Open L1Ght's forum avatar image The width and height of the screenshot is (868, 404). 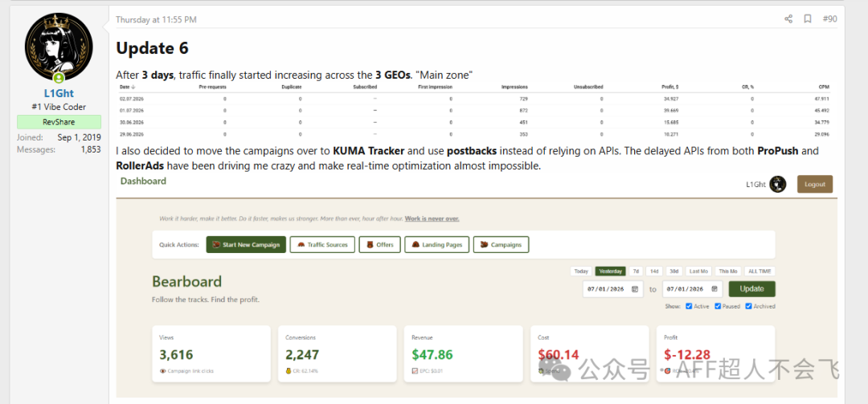(x=59, y=47)
